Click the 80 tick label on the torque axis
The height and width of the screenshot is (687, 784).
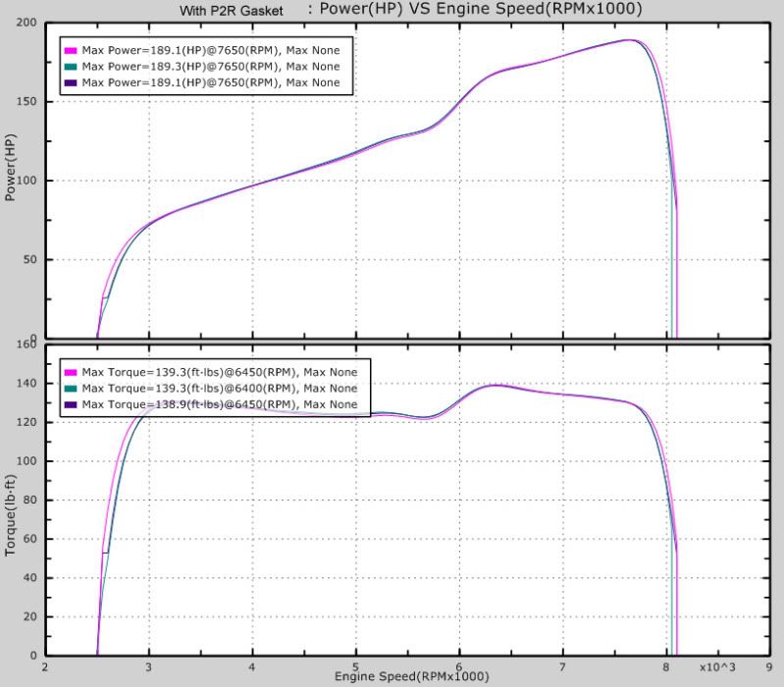pyautogui.click(x=30, y=500)
